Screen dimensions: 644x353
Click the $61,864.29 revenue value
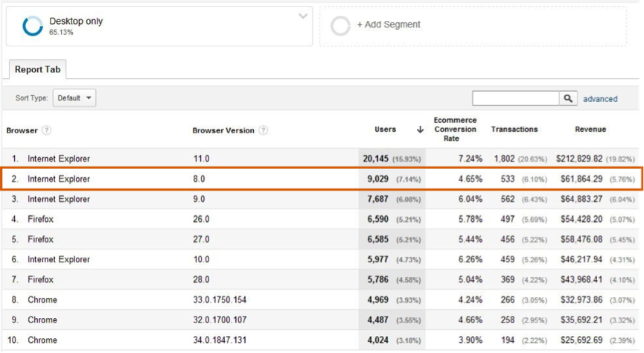(581, 179)
